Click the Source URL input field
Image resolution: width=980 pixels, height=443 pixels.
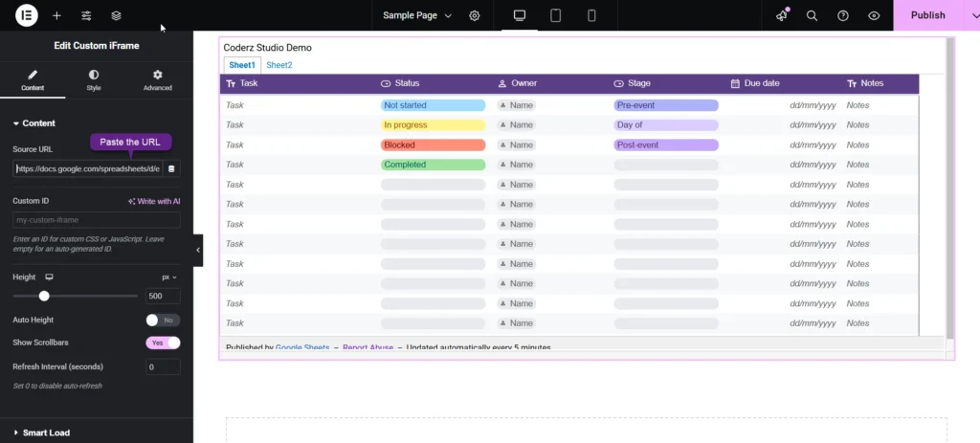pyautogui.click(x=88, y=168)
